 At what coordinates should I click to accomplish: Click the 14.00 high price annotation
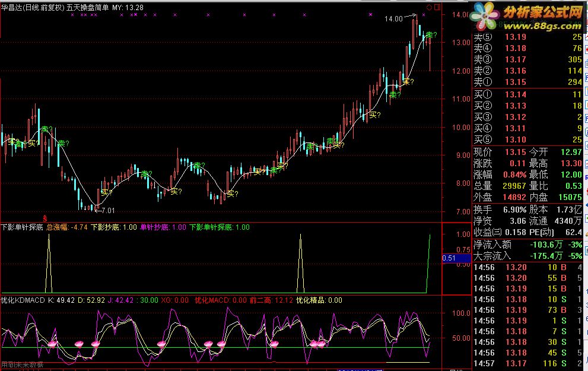(x=393, y=19)
